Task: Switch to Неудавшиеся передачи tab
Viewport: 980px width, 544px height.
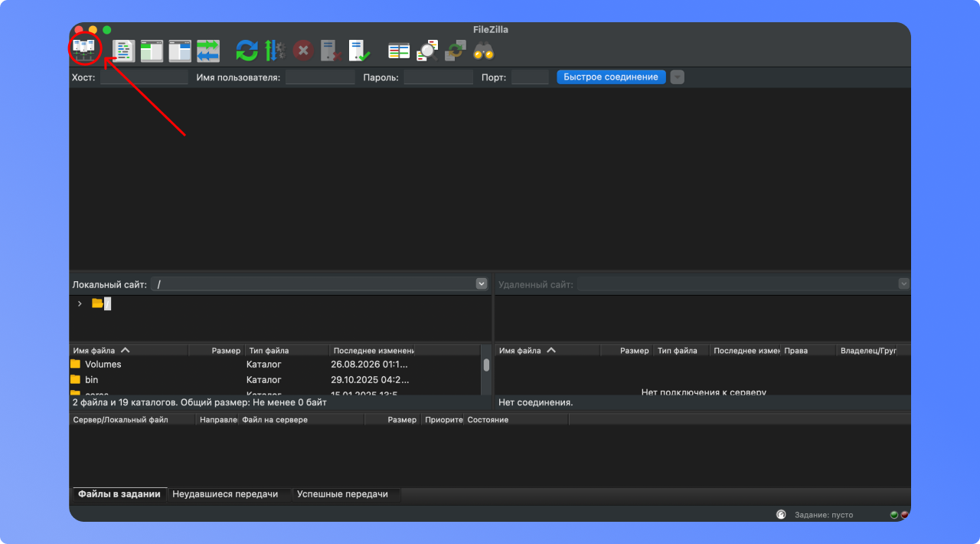Action: [x=225, y=494]
